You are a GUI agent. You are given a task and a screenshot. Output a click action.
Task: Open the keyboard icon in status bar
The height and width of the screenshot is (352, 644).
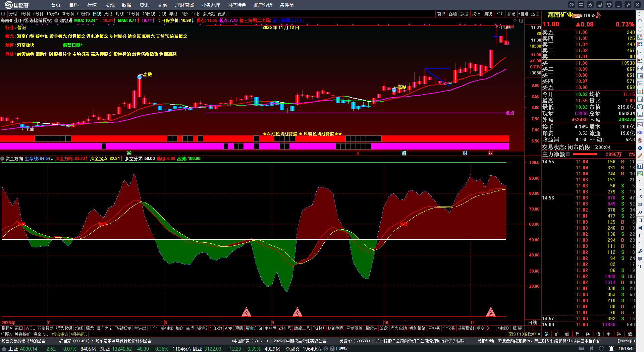(x=581, y=349)
